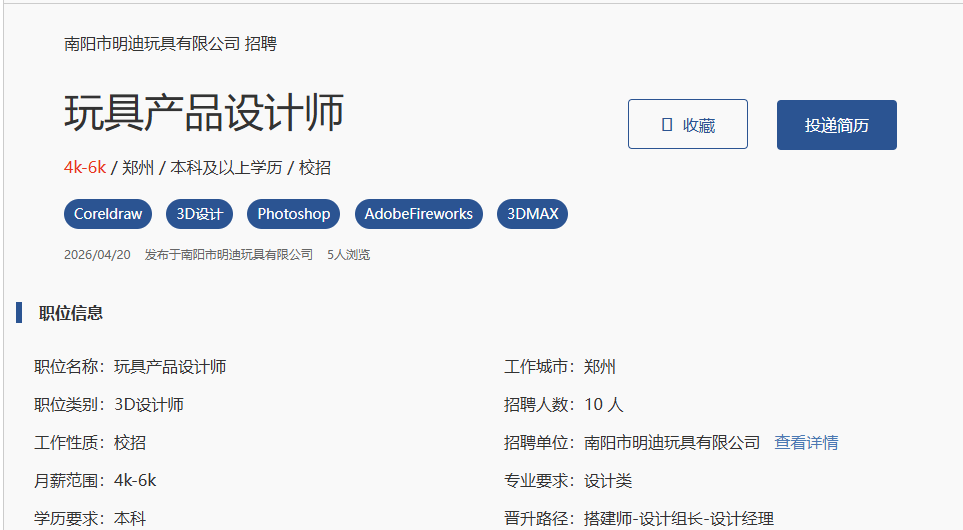This screenshot has width=963, height=530.
Task: Click the Photoshop skill tag
Action: [x=293, y=214]
